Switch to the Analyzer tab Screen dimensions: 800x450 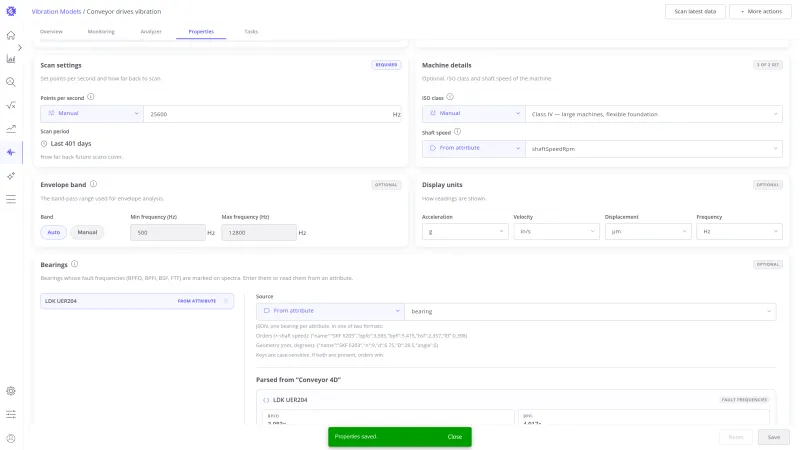coord(151,32)
